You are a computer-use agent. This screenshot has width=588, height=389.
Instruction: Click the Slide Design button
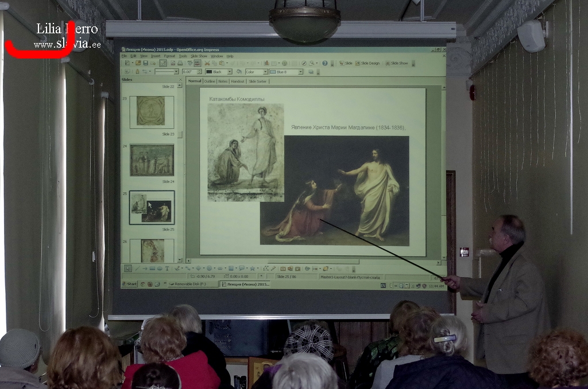[367, 63]
